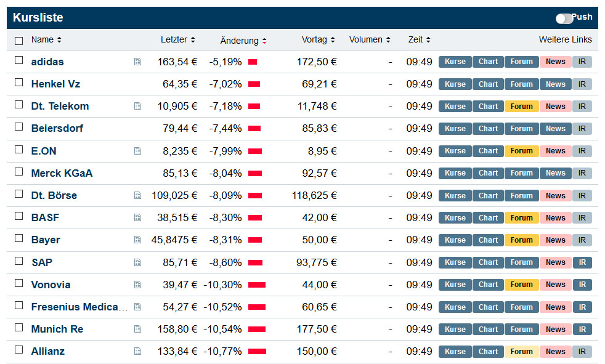Click the Chart button for Bayer
The image size is (605, 364).
click(x=488, y=240)
